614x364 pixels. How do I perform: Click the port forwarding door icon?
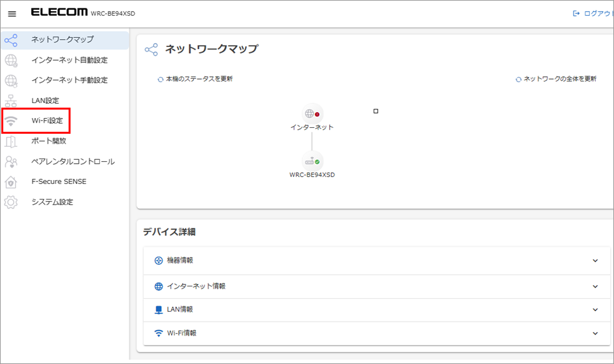pyautogui.click(x=11, y=141)
